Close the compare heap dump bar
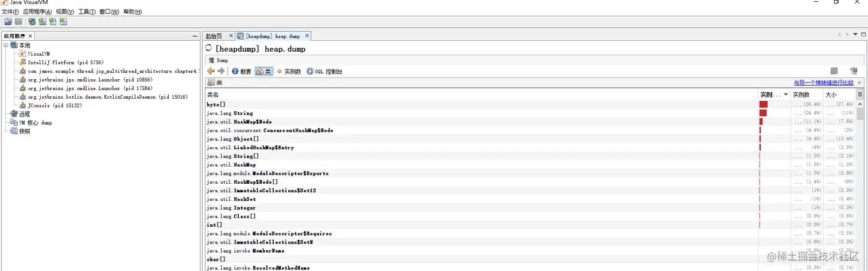868x271 pixels. [x=859, y=83]
